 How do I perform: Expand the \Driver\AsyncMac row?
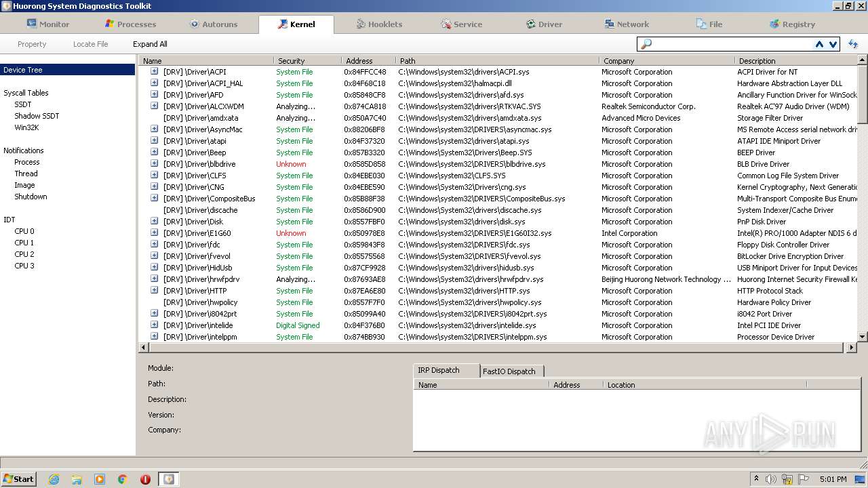pos(155,129)
